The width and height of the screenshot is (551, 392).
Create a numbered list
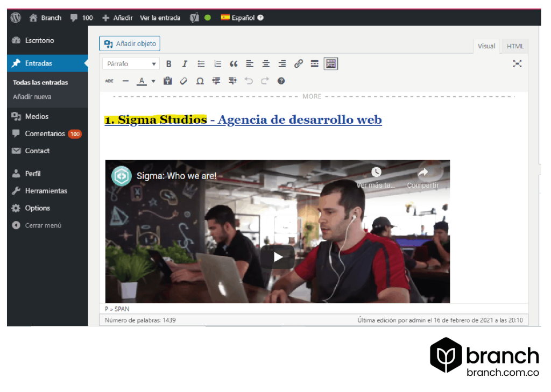coord(217,63)
